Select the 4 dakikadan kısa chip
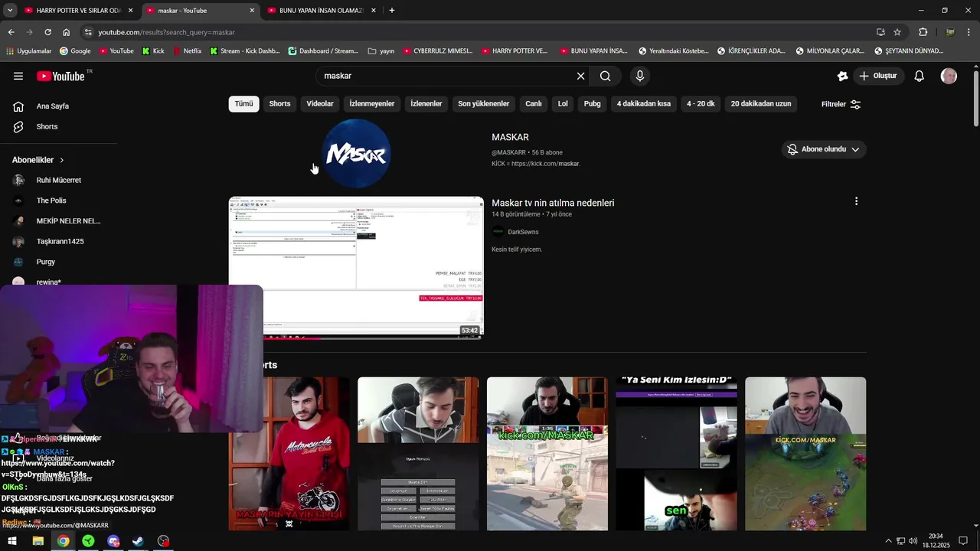The height and width of the screenshot is (551, 980). (643, 104)
